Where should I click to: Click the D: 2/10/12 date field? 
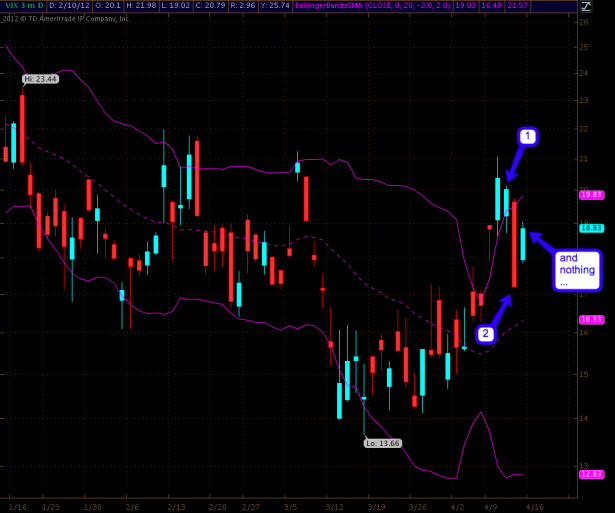coord(70,5)
